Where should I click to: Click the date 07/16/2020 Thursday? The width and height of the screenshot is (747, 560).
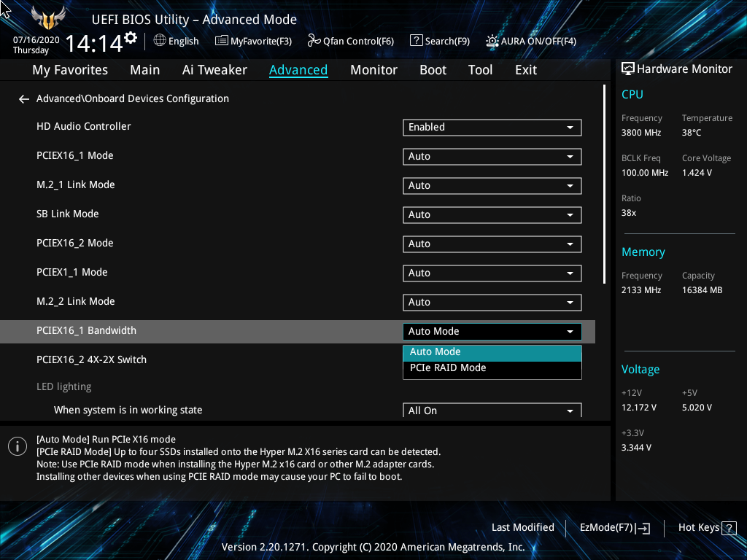[36, 45]
